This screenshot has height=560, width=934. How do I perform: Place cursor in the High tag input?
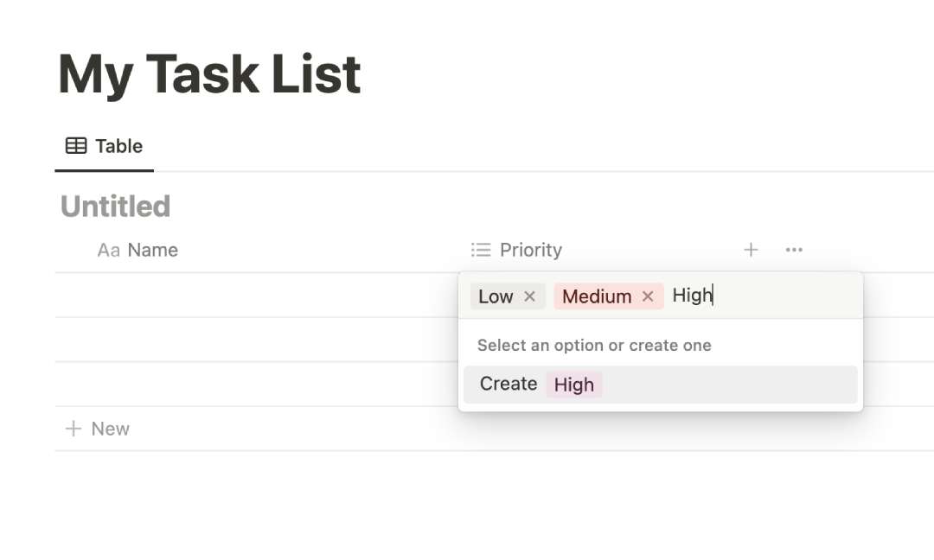(x=692, y=295)
